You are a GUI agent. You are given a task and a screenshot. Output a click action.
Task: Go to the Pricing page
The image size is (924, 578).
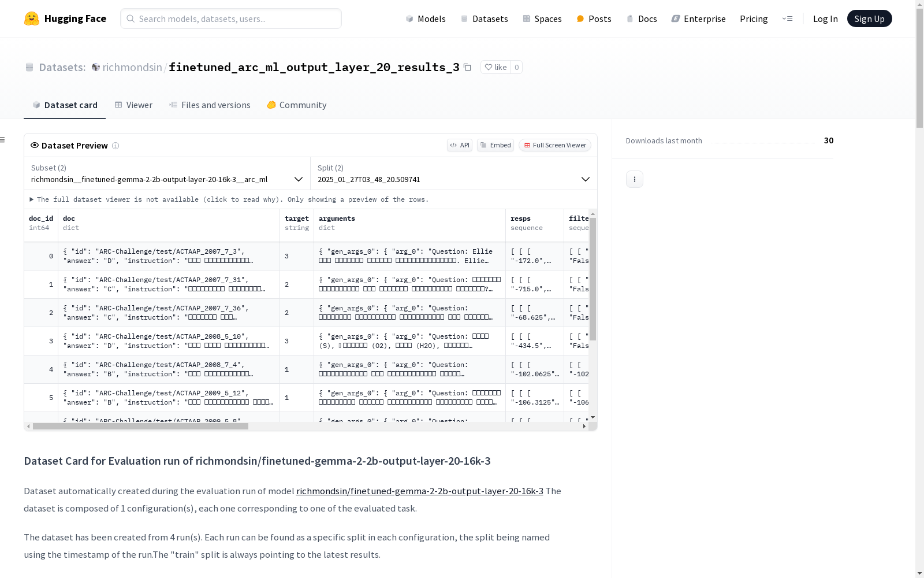tap(754, 18)
